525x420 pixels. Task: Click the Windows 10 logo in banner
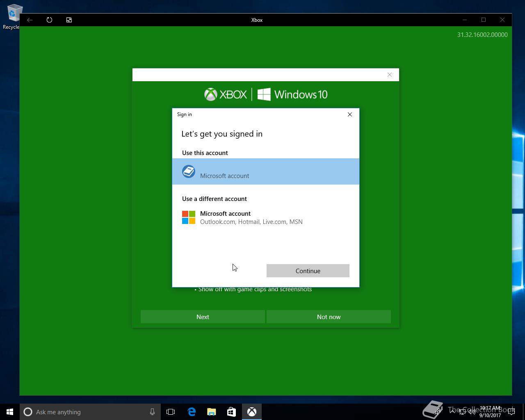coord(292,94)
